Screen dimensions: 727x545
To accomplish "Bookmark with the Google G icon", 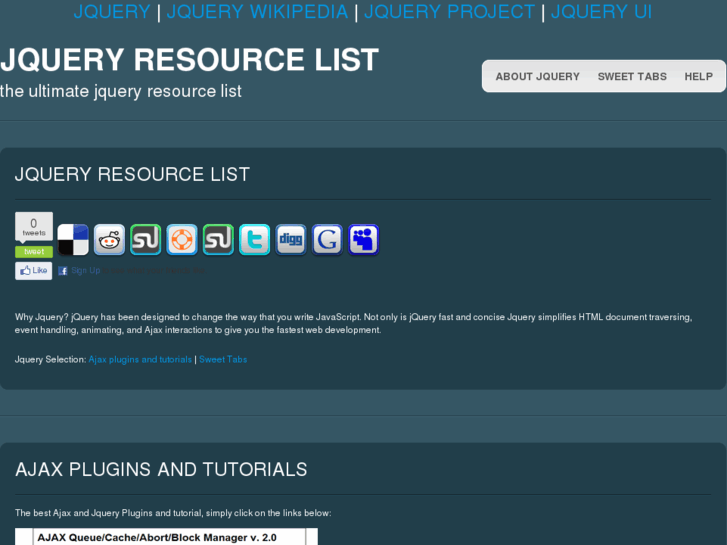I will (327, 239).
